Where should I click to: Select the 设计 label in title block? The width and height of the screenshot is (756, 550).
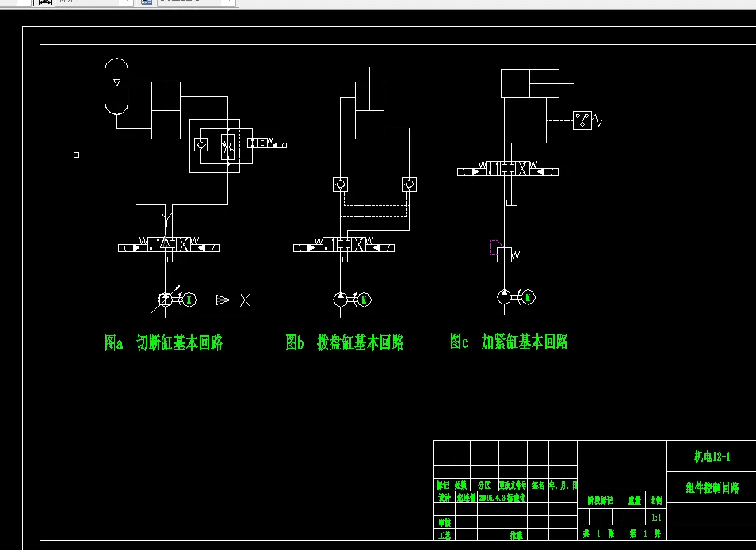[444, 497]
